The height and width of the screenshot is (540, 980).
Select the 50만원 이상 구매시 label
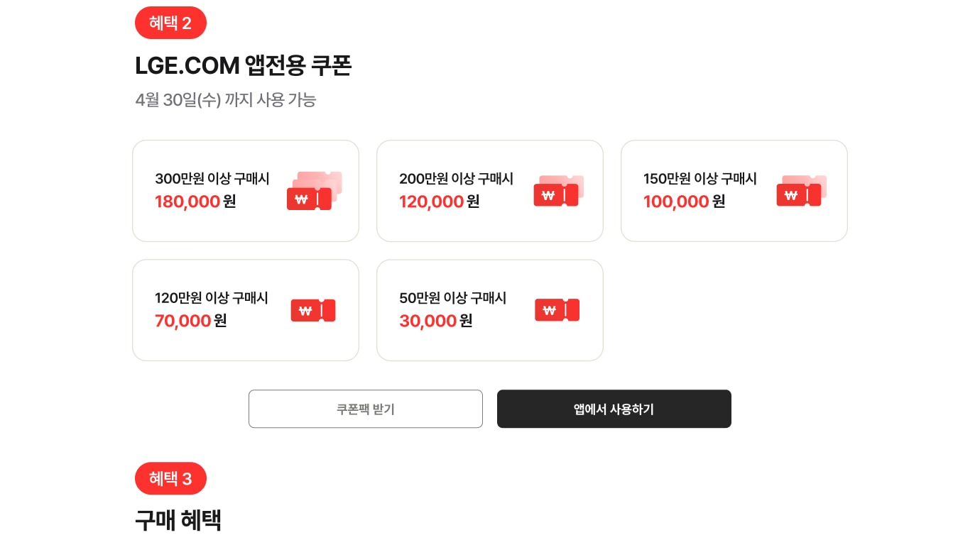pyautogui.click(x=453, y=298)
